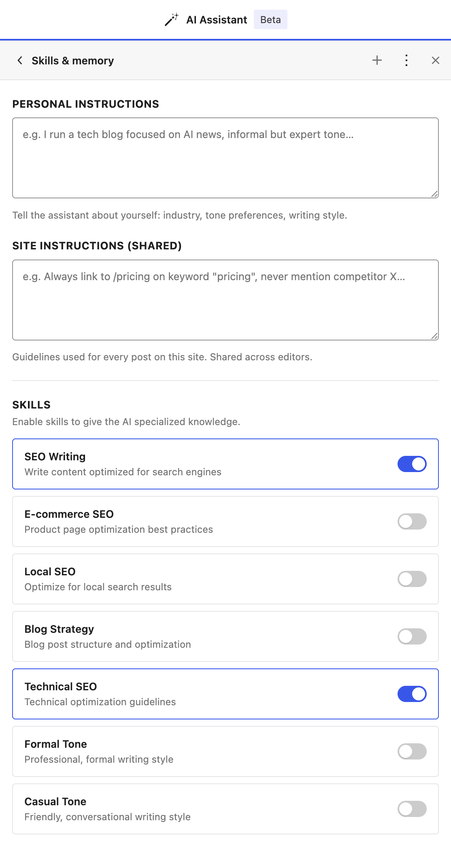Go back using the left chevron arrow
The height and width of the screenshot is (868, 451).
click(20, 60)
